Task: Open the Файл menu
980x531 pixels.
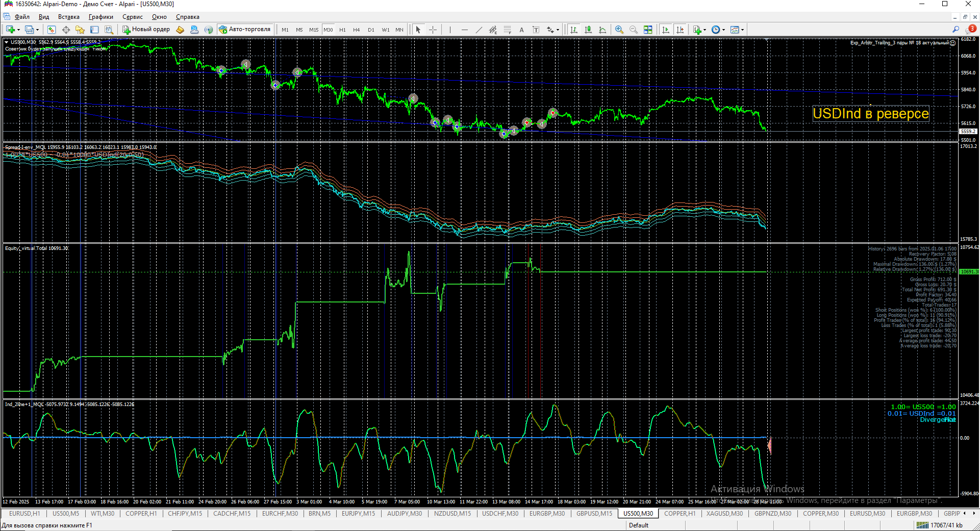Action: (22, 17)
